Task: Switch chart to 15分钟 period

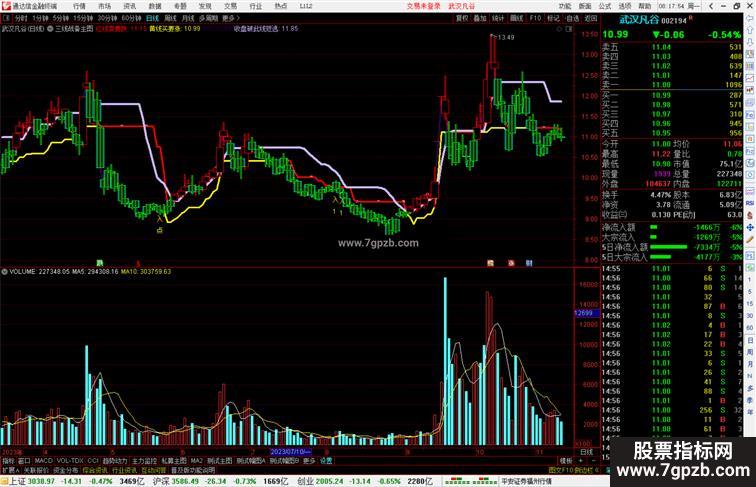Action: pos(83,18)
